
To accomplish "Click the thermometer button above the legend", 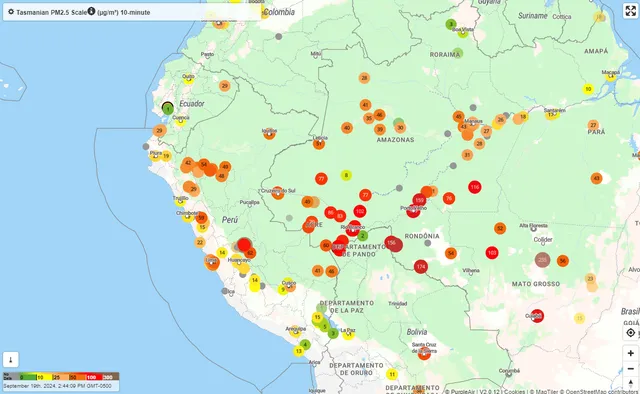I will pyautogui.click(x=11, y=360).
